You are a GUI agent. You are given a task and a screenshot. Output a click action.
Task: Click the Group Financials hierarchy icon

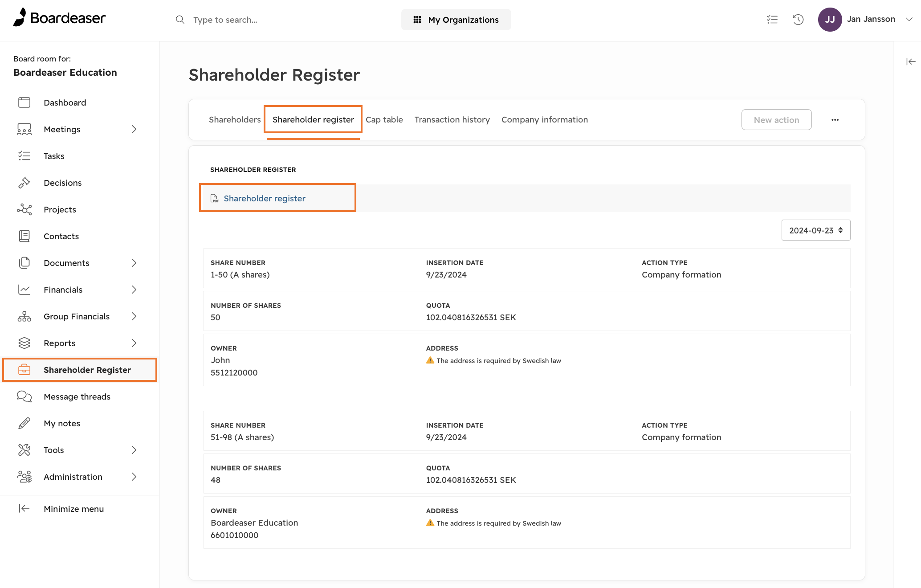pos(24,316)
